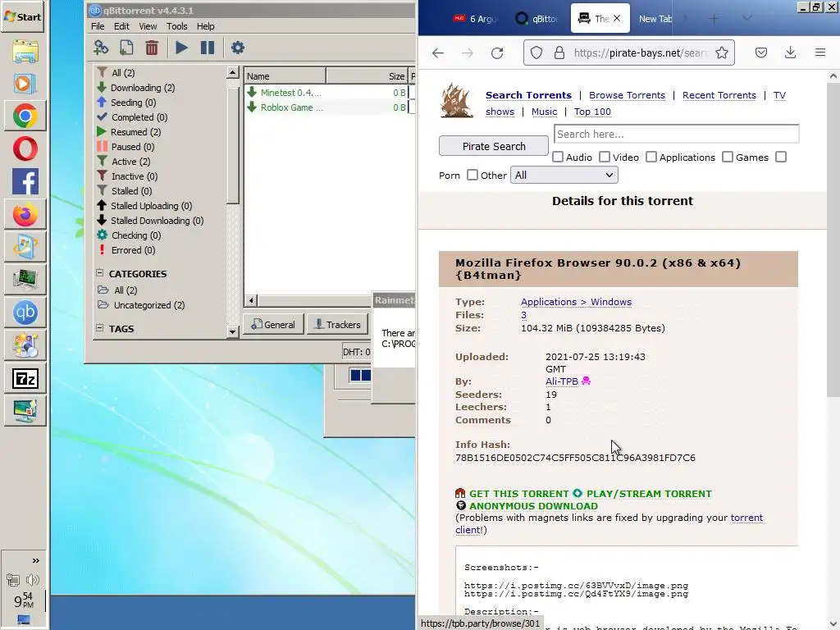The image size is (840, 630).
Task: Open the Help menu in qBittorrent
Action: pyautogui.click(x=205, y=26)
